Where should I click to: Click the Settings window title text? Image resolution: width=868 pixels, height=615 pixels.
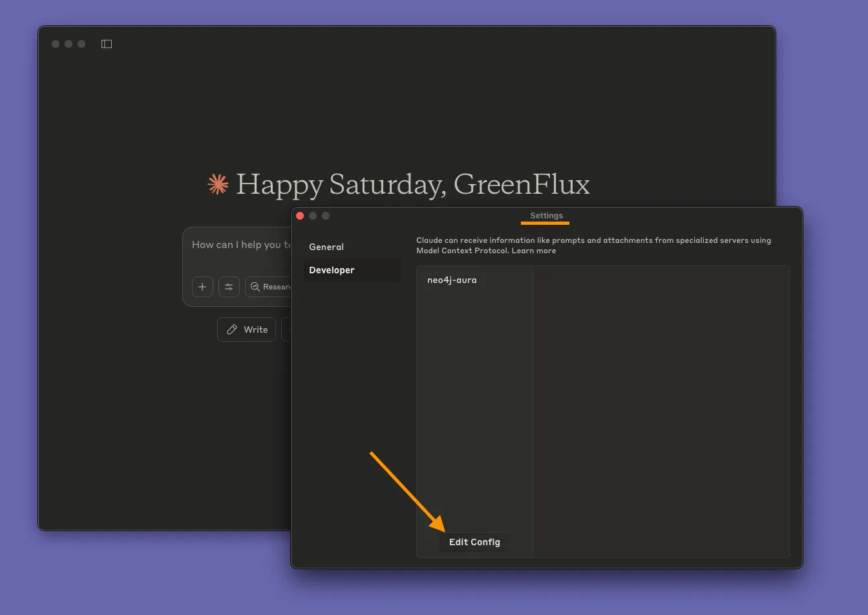click(546, 216)
